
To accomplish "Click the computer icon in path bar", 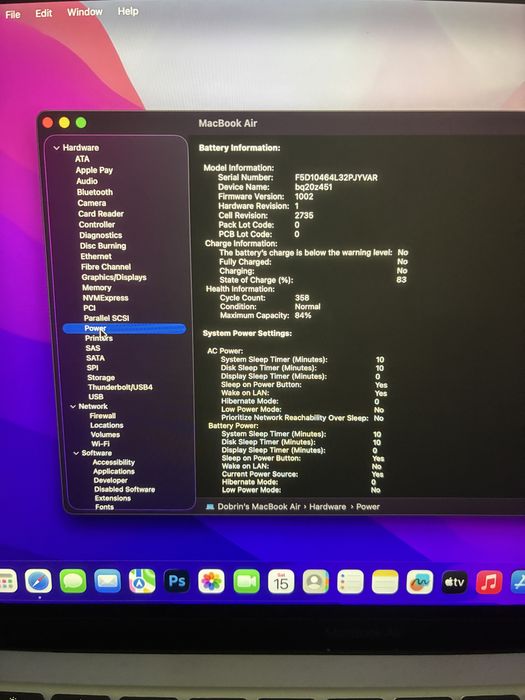I will pos(210,507).
